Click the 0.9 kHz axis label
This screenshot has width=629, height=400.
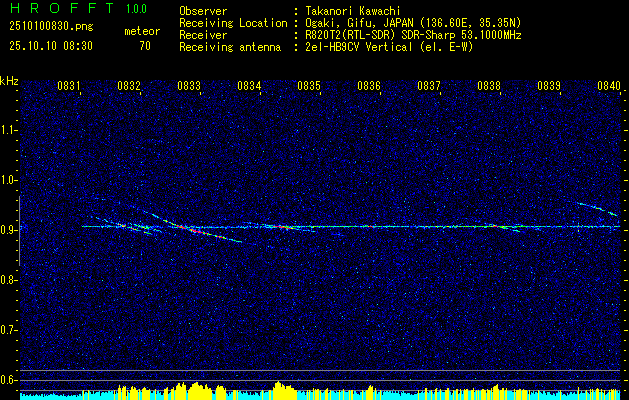coord(8,230)
